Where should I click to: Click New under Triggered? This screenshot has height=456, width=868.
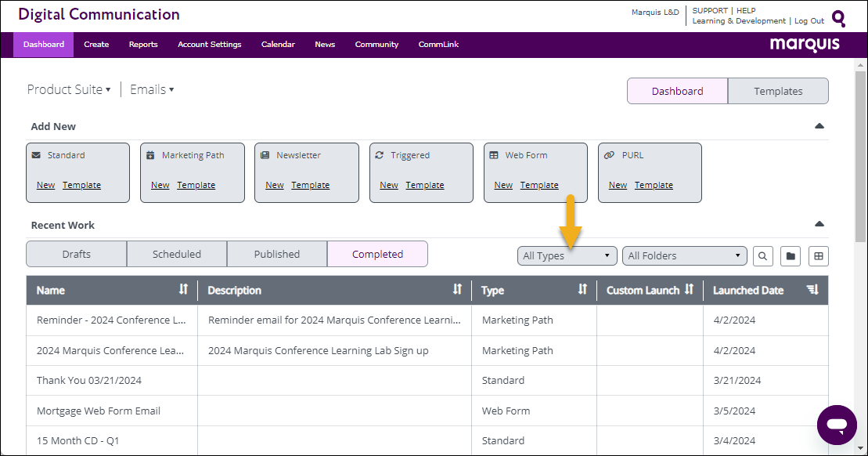389,185
